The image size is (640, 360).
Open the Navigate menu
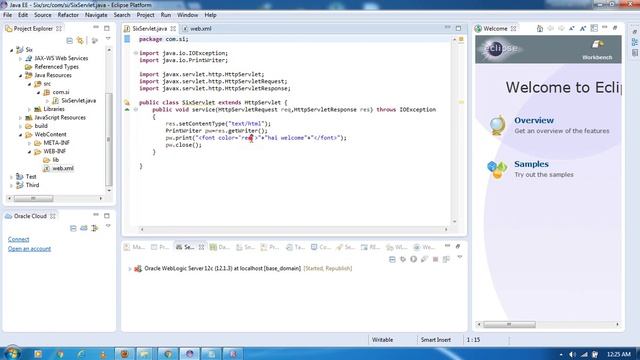coord(96,15)
